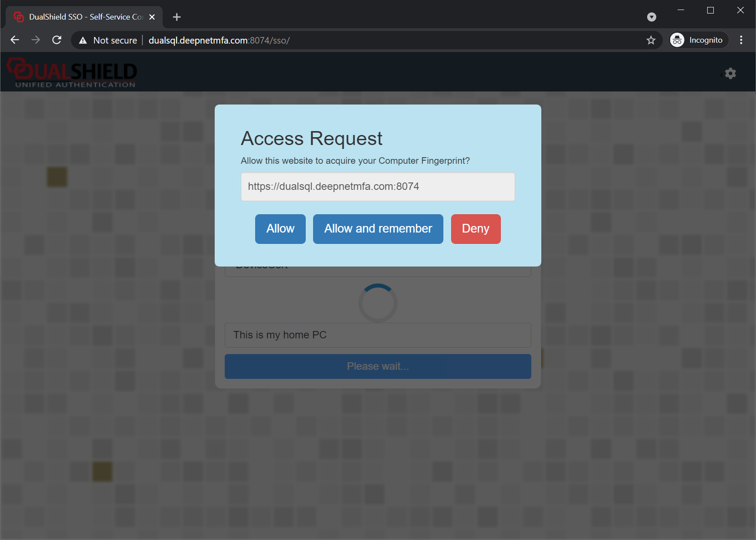The image size is (756, 540).
Task: Open the tab search dropdown arrow
Action: 651,17
